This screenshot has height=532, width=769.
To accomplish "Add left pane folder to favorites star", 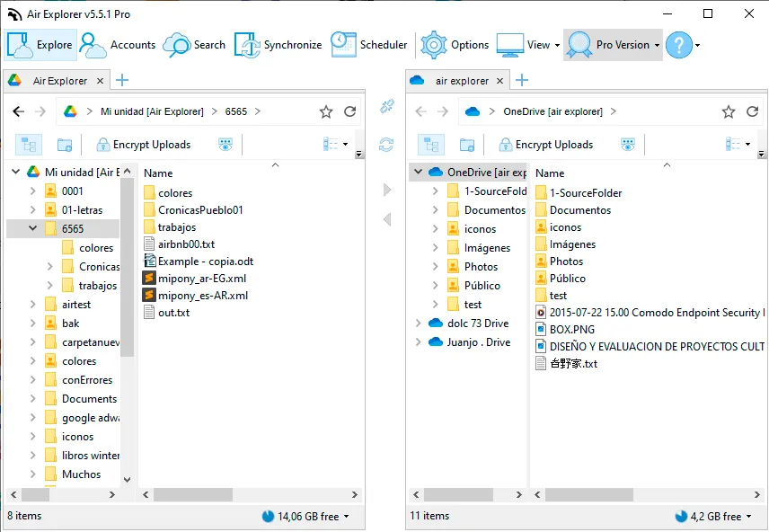I will click(x=326, y=112).
